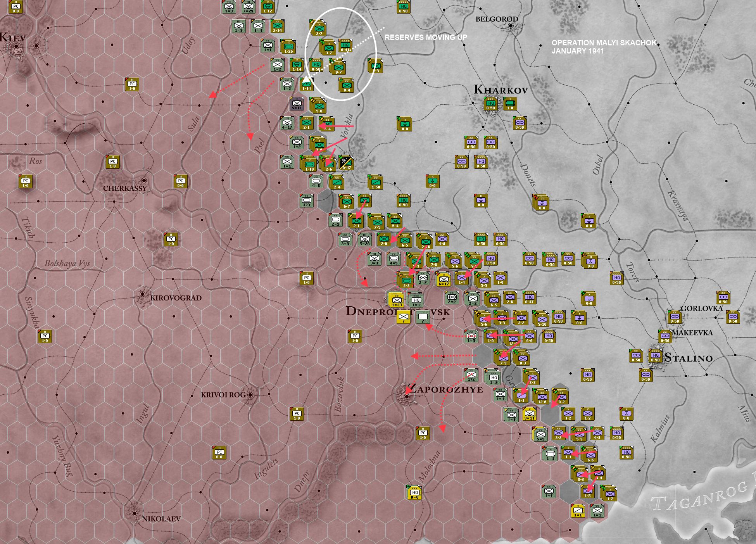756x544 pixels.
Task: Select the yellow 1=1 cavalry counter
Action: (x=578, y=511)
